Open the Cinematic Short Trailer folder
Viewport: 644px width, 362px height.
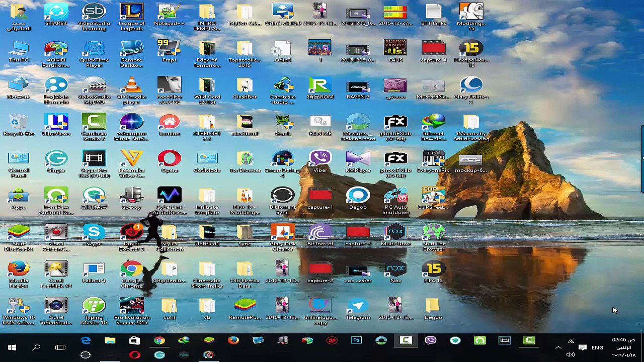(x=207, y=275)
